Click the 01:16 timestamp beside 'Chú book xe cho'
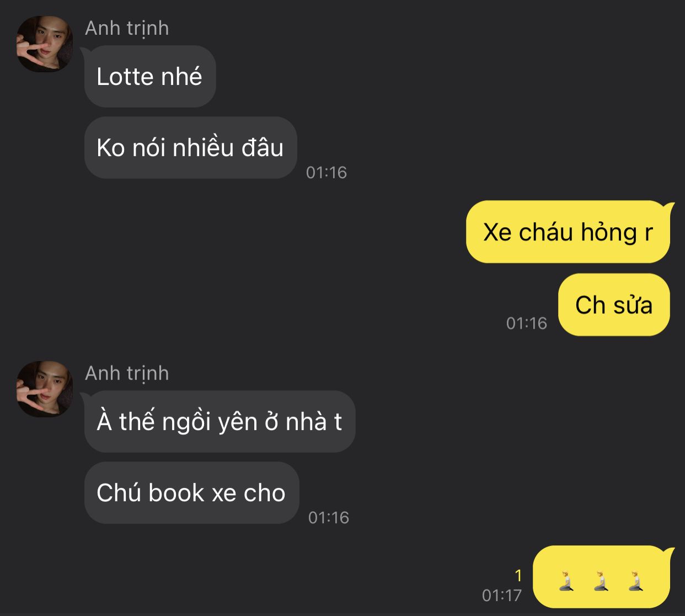 [x=329, y=518]
